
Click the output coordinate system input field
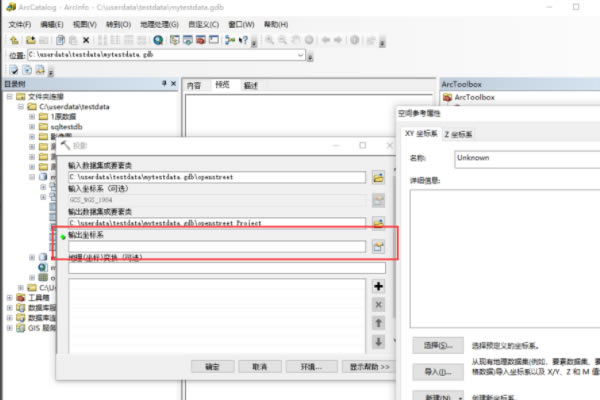pyautogui.click(x=217, y=247)
